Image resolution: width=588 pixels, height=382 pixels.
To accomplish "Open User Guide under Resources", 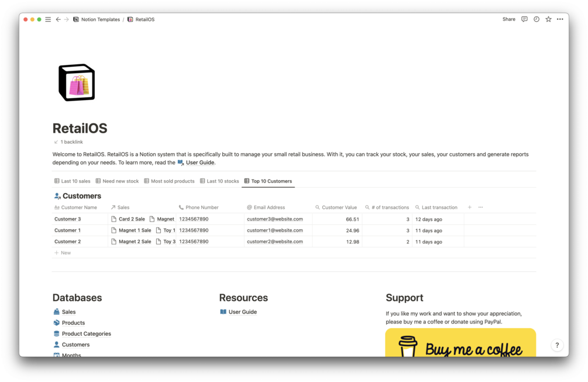I will (239, 312).
